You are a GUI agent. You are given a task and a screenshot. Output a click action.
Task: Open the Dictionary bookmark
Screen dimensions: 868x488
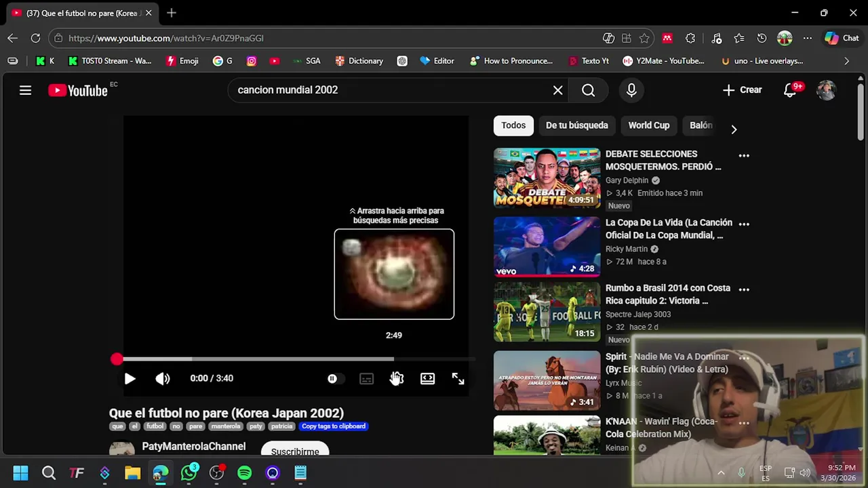pos(359,61)
